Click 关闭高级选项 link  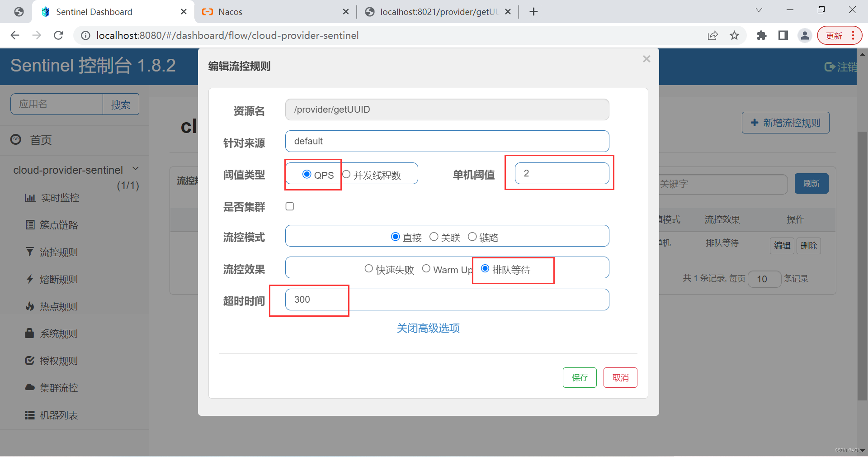pyautogui.click(x=428, y=328)
